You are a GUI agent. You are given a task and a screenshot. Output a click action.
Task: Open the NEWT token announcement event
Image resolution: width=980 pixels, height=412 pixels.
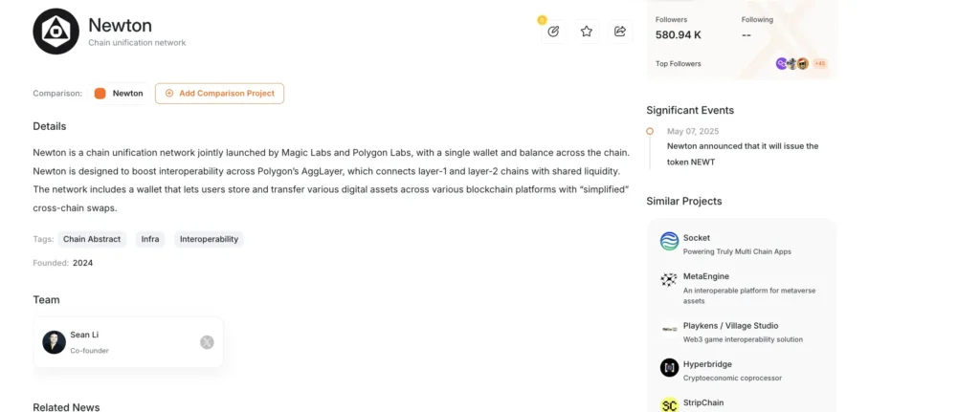click(743, 154)
